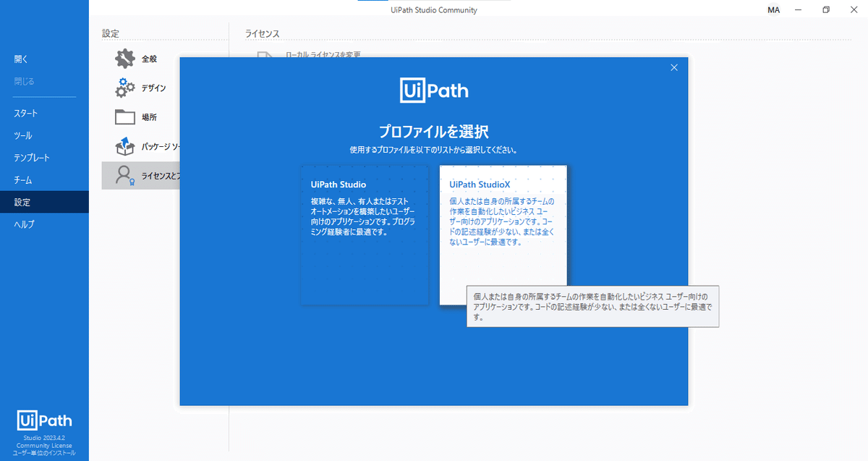The image size is (868, 461).
Task: Click the Community License text in the sidebar
Action: [x=44, y=446]
